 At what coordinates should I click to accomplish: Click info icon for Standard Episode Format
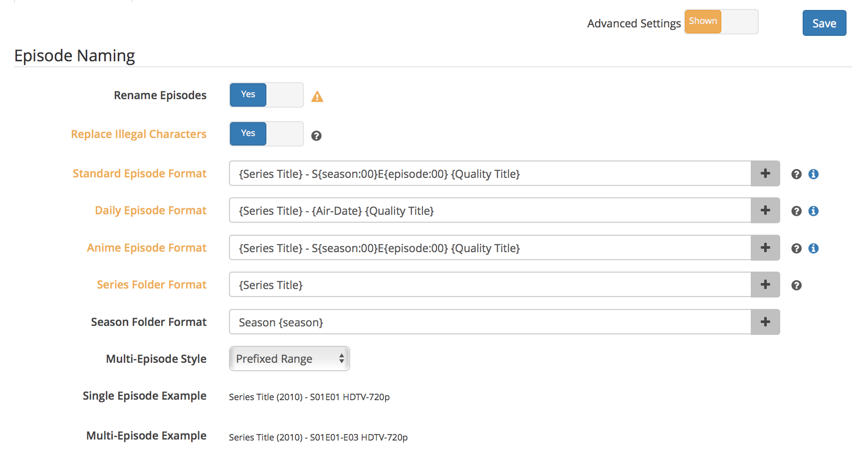pyautogui.click(x=814, y=174)
